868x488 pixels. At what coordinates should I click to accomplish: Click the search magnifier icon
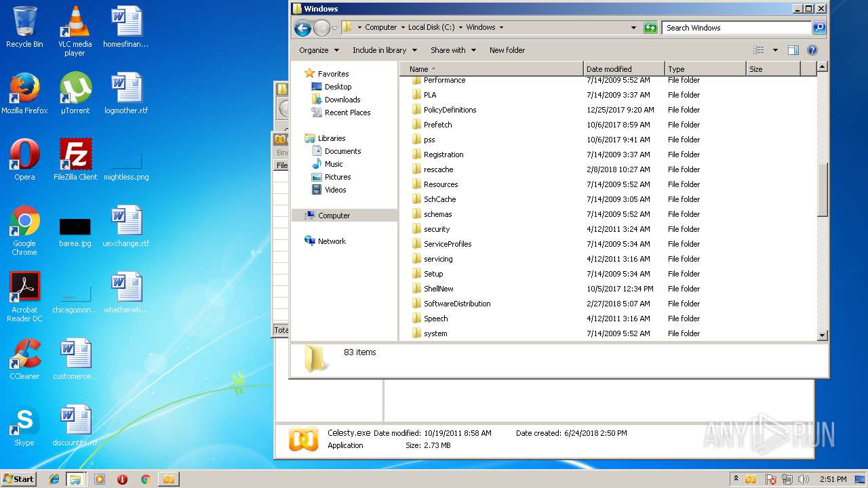819,28
